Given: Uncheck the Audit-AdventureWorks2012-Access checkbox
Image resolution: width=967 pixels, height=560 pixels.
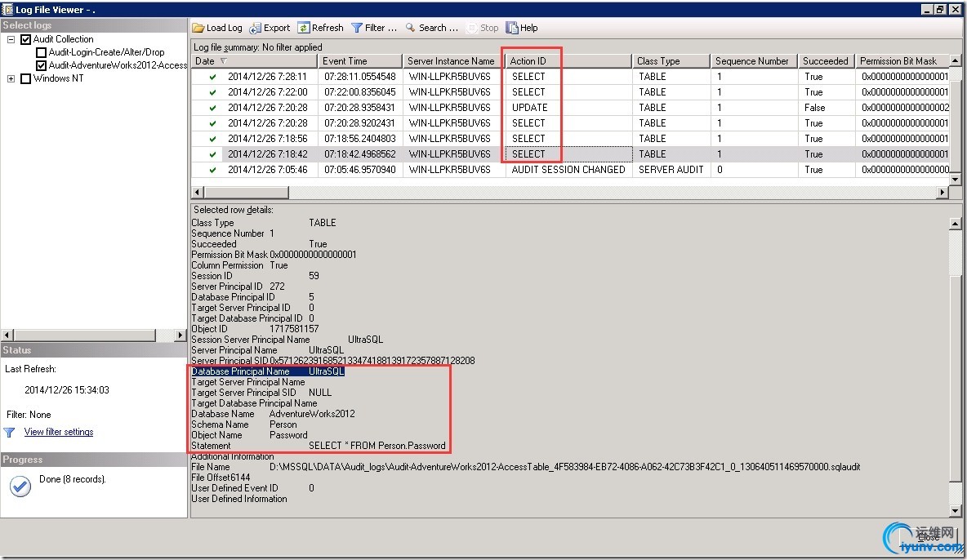Looking at the screenshot, I should [42, 65].
